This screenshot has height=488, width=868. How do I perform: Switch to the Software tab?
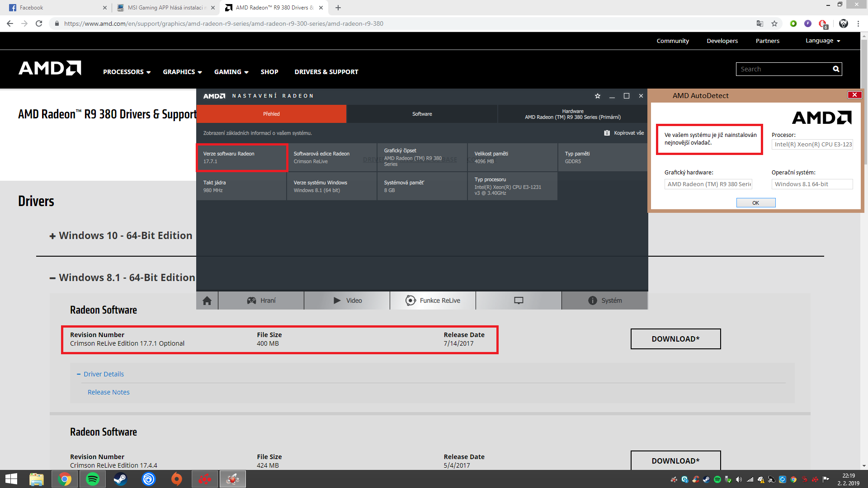pos(422,114)
